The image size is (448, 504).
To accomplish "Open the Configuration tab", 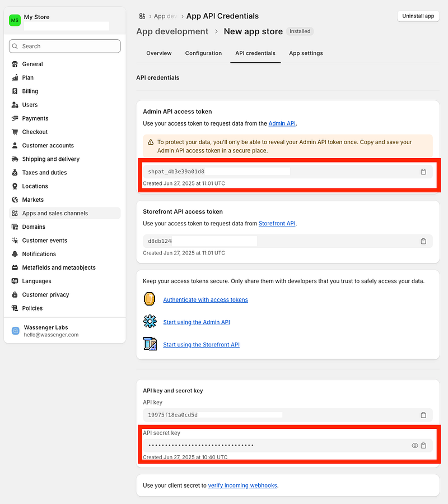I will [203, 53].
